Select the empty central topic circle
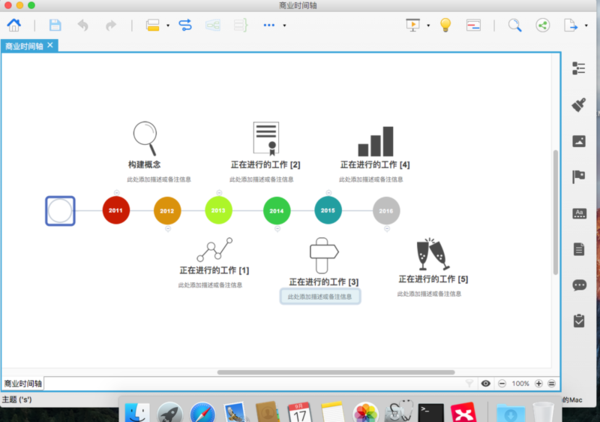This screenshot has height=422, width=600. (60, 211)
